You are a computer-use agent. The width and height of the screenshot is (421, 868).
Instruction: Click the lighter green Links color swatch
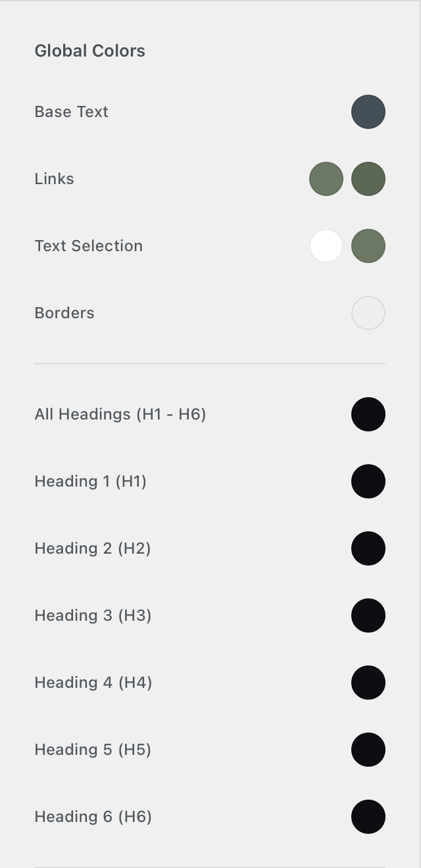tap(326, 179)
